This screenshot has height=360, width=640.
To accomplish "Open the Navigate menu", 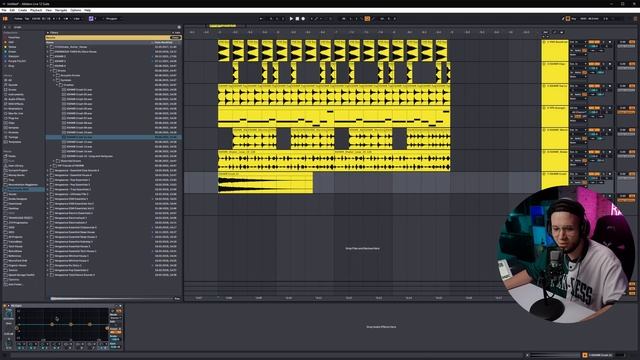I will [61, 10].
